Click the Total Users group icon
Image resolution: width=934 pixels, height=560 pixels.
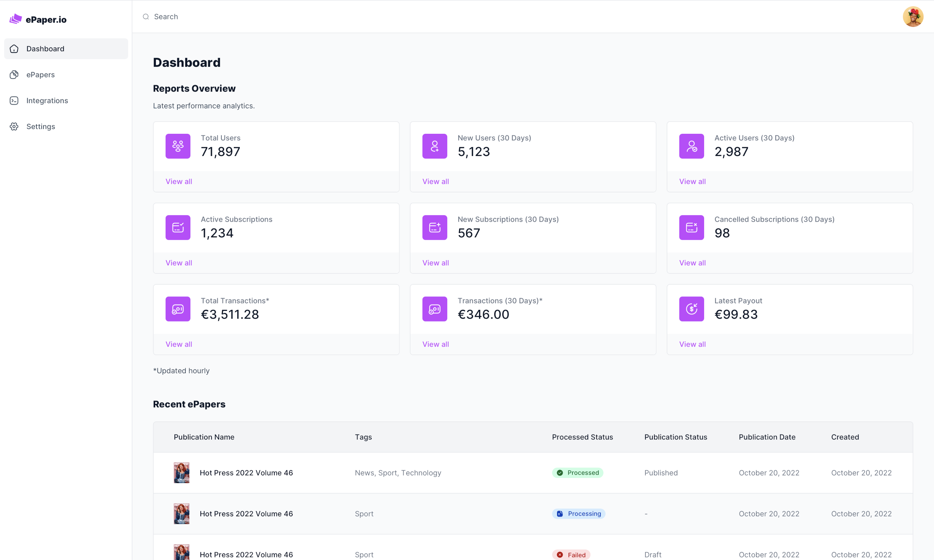178,146
